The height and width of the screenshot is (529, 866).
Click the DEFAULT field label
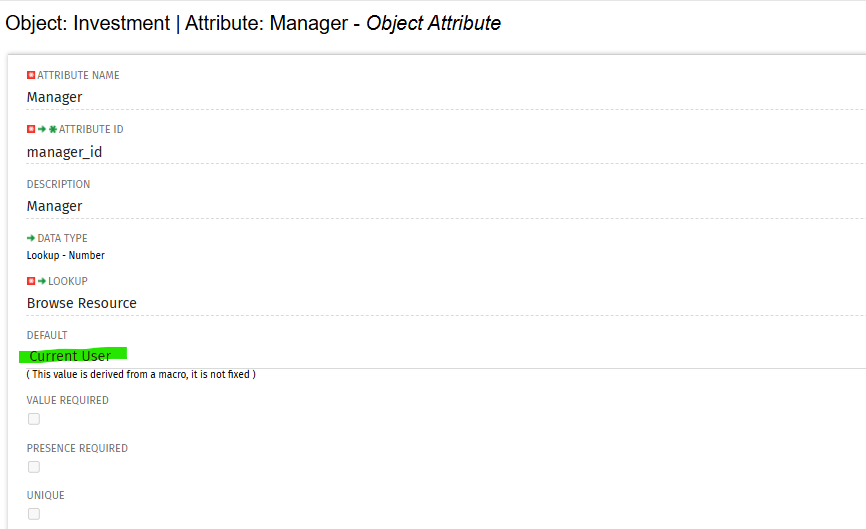[x=47, y=336]
